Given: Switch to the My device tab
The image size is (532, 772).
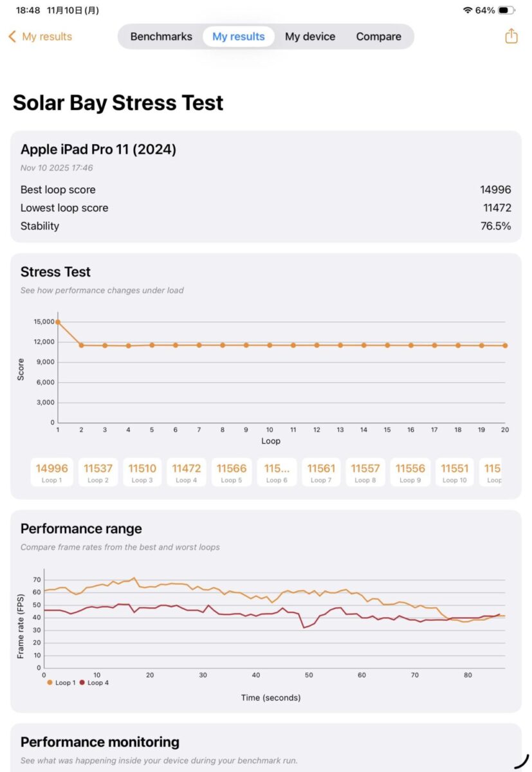Looking at the screenshot, I should (x=310, y=37).
